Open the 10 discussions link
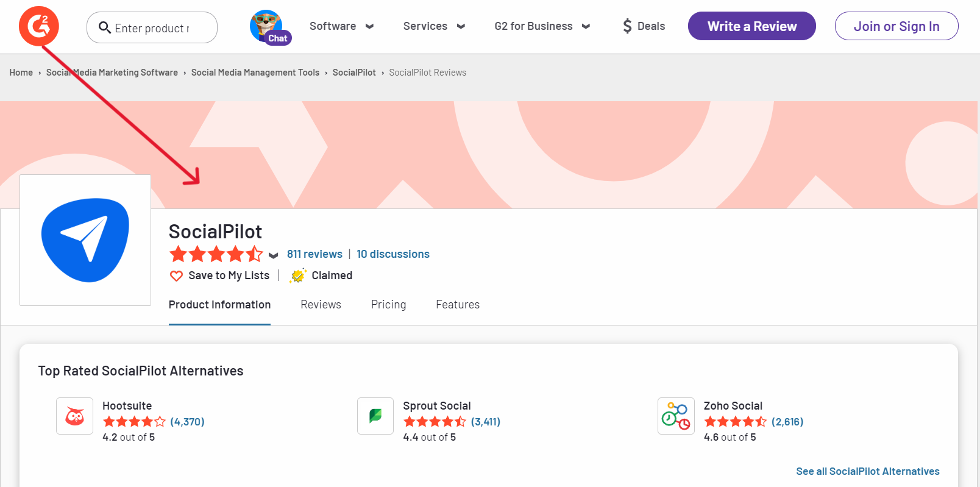 (393, 254)
